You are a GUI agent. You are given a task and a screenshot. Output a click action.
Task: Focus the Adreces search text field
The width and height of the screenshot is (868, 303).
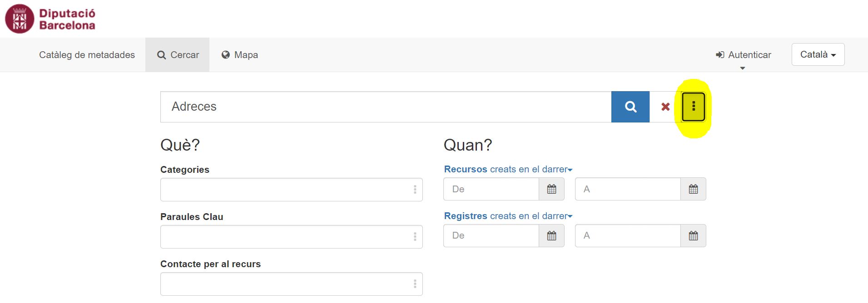(385, 107)
